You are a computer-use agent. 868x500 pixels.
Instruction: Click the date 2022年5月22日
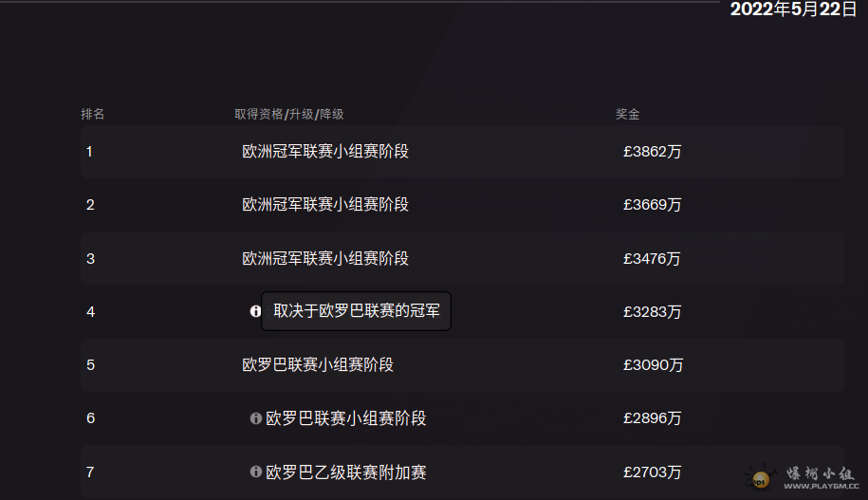(x=793, y=9)
